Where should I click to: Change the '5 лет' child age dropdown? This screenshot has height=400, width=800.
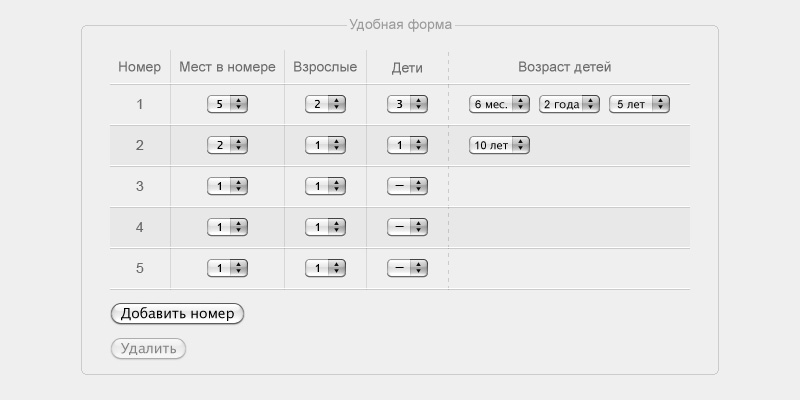click(639, 104)
